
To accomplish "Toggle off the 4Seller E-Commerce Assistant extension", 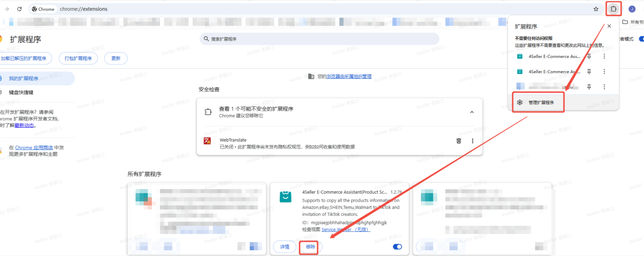I will pyautogui.click(x=398, y=247).
